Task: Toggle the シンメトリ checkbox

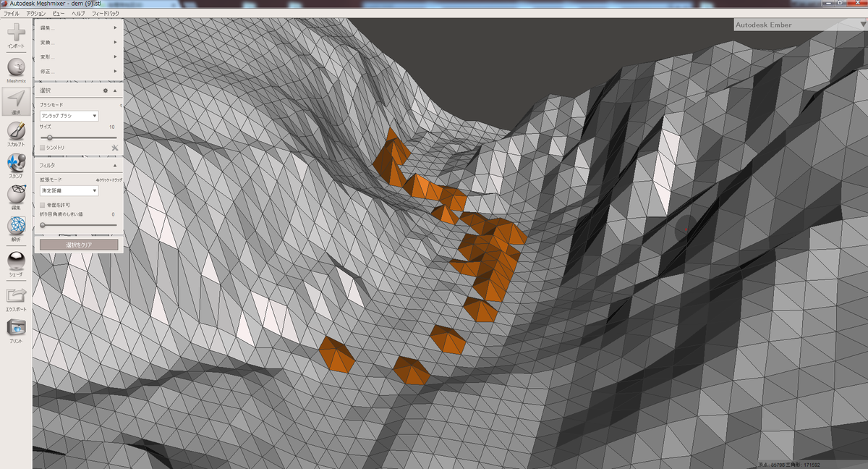Action: (x=43, y=148)
